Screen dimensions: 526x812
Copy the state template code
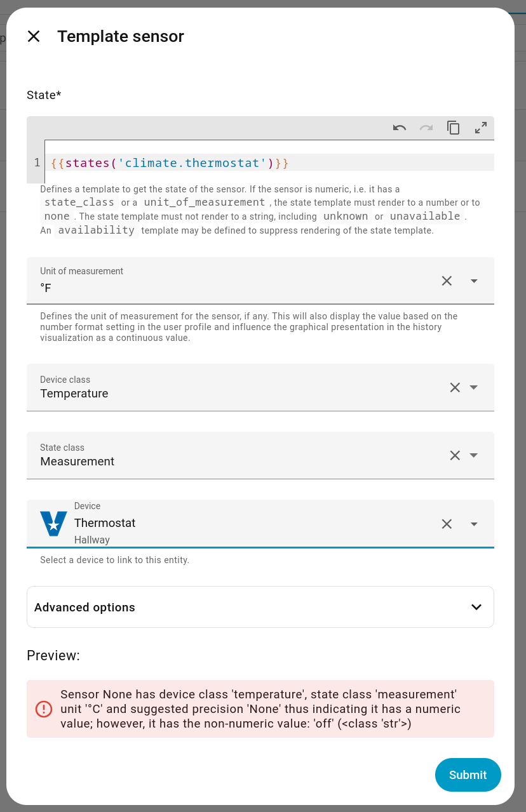pyautogui.click(x=454, y=128)
